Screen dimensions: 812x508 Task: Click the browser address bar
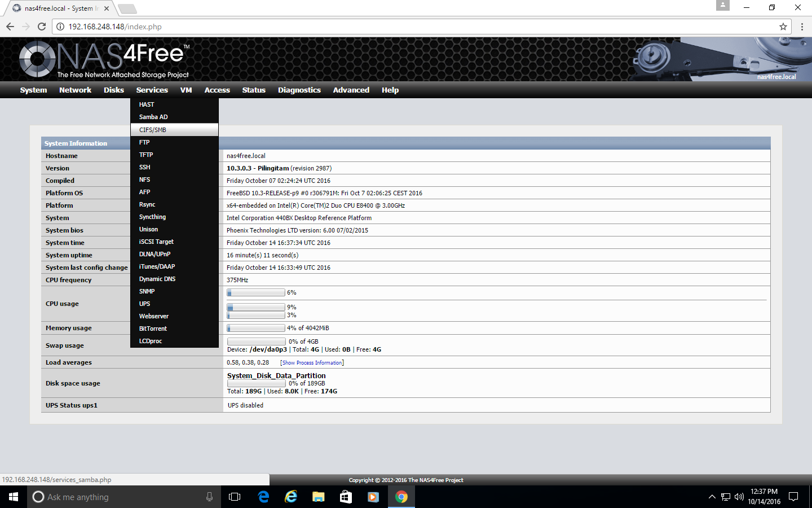[x=395, y=27]
